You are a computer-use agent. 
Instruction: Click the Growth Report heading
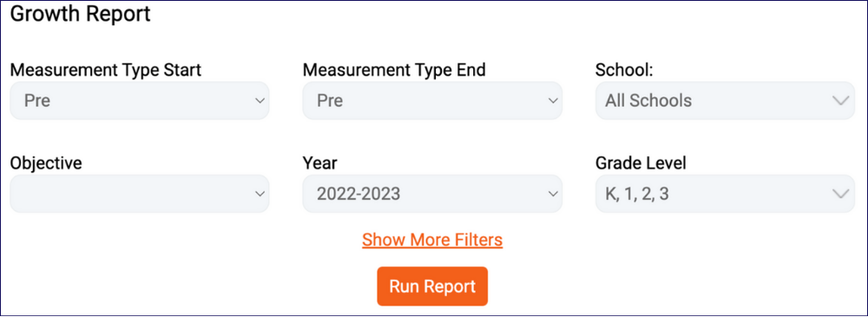[80, 15]
